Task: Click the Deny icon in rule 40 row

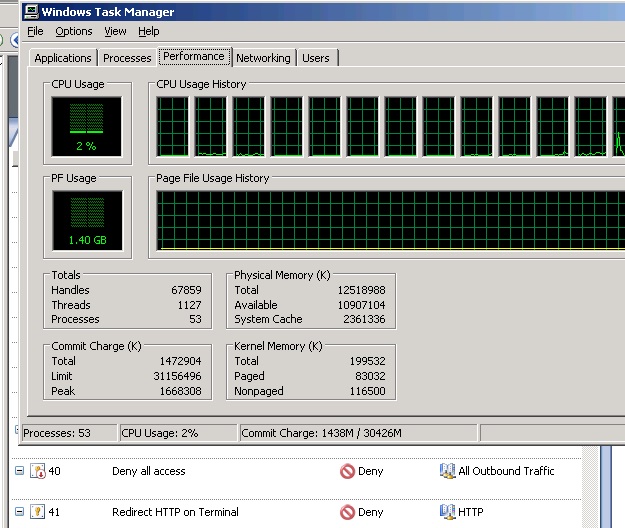Action: point(347,471)
